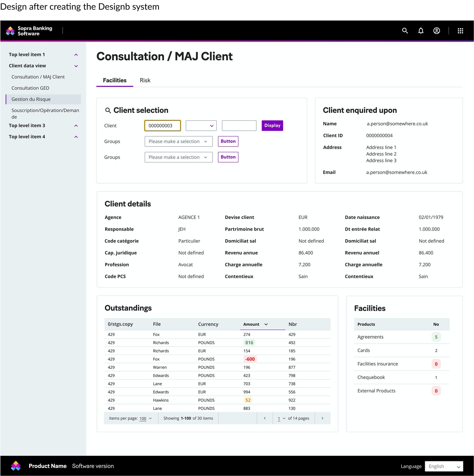Click magnifier icon beside Client selection heading
The width and height of the screenshot is (474, 476).
point(108,110)
